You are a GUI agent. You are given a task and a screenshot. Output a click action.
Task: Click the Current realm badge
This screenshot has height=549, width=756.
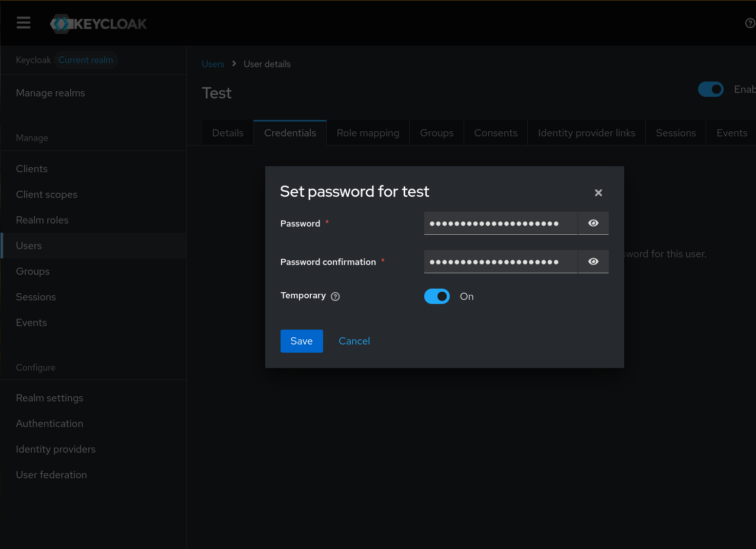pos(86,60)
